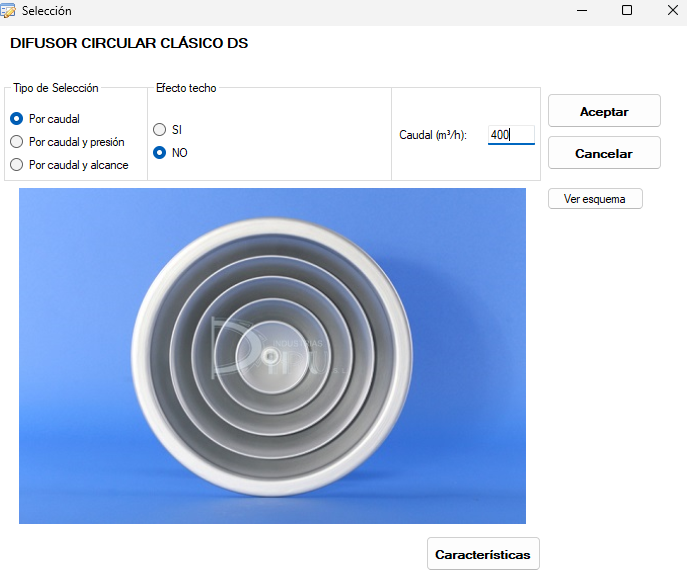Open the Características details button

(x=484, y=553)
